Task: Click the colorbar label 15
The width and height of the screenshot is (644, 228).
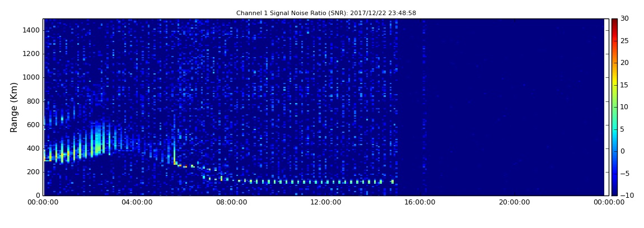Action: tap(625, 85)
